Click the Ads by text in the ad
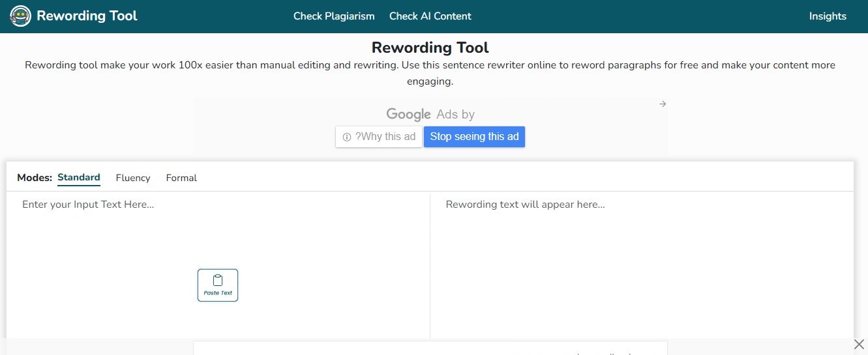868x355 pixels. point(456,115)
